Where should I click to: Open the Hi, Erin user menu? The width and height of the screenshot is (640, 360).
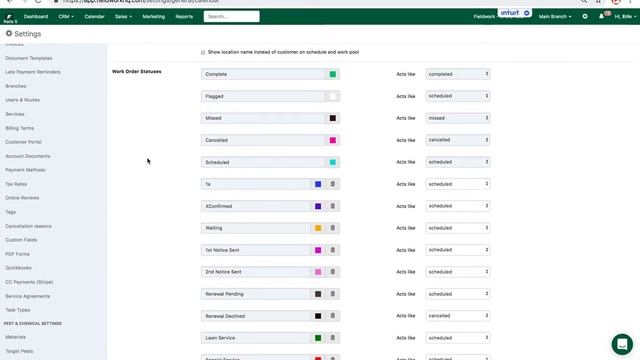625,17
